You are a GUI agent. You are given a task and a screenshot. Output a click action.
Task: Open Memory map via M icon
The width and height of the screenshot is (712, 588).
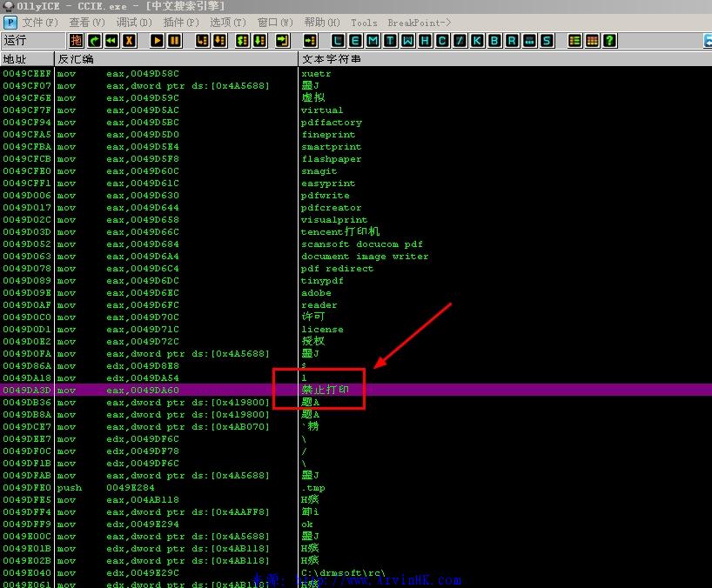coord(373,41)
